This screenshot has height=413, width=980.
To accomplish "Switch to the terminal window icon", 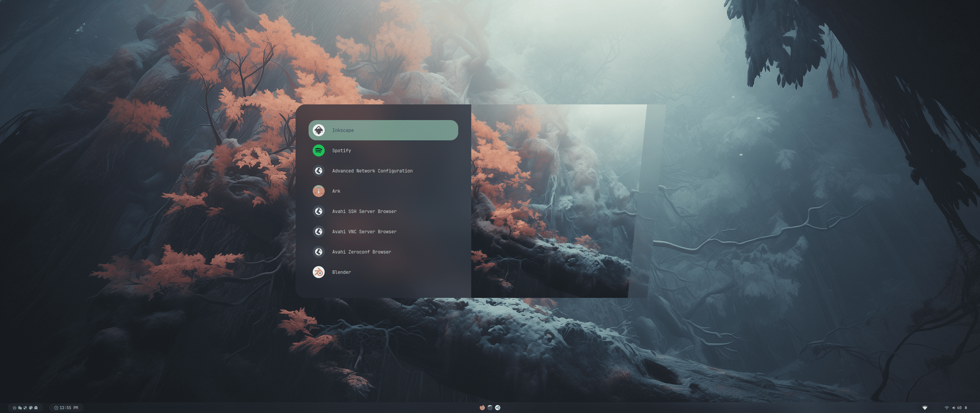I will click(490, 408).
